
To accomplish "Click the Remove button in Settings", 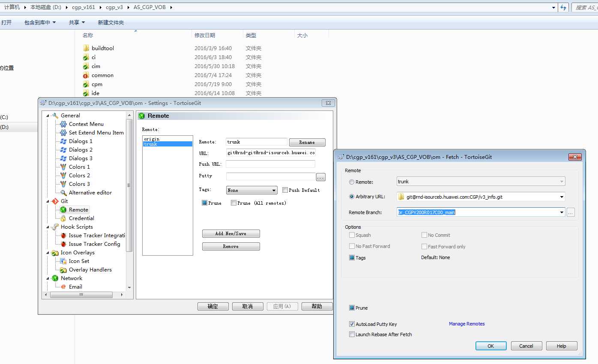I will click(231, 246).
